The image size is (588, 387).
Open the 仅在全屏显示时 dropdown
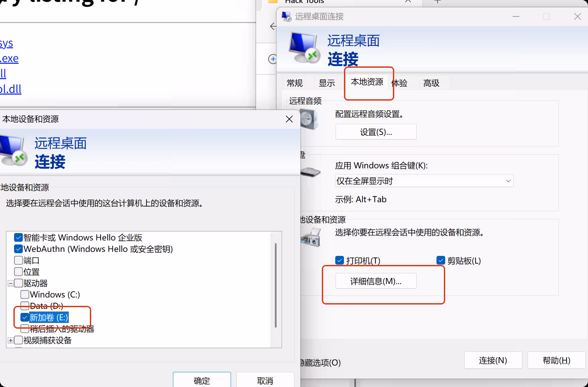[424, 181]
